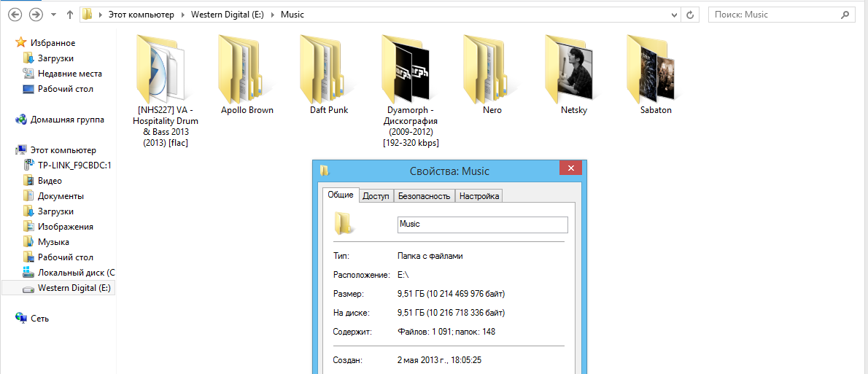The height and width of the screenshot is (374, 868).
Task: Open 'Рабочий стол' under Этот компьютер
Action: [x=58, y=257]
